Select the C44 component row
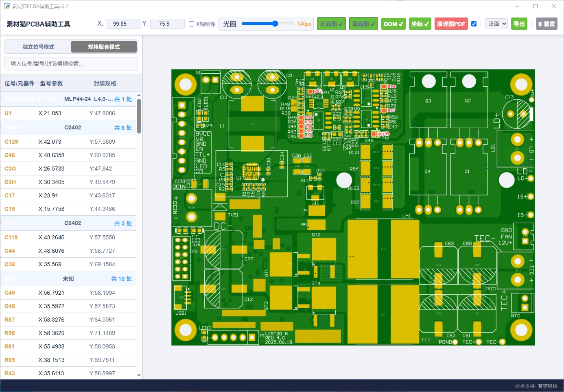This screenshot has height=392, width=564. [x=68, y=251]
